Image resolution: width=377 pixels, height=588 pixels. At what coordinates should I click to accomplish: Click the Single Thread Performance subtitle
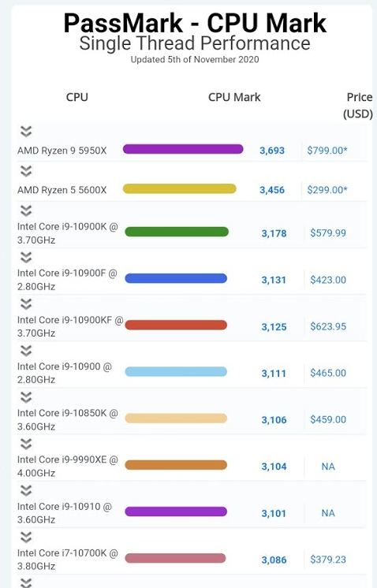coord(195,43)
